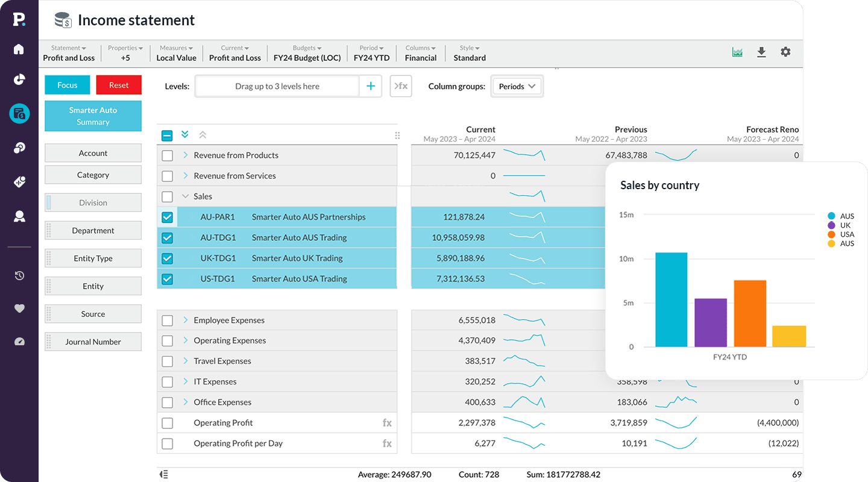
Task: Click the purple UK legend swatch
Action: click(x=832, y=225)
